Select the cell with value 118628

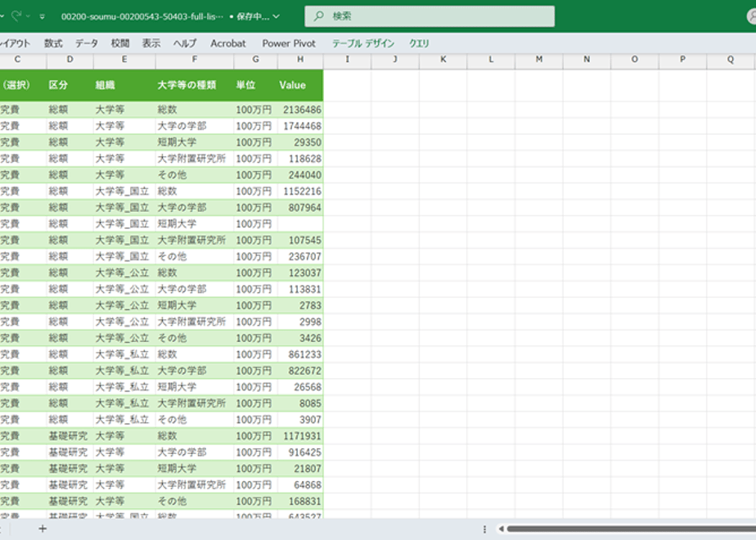[x=300, y=159]
